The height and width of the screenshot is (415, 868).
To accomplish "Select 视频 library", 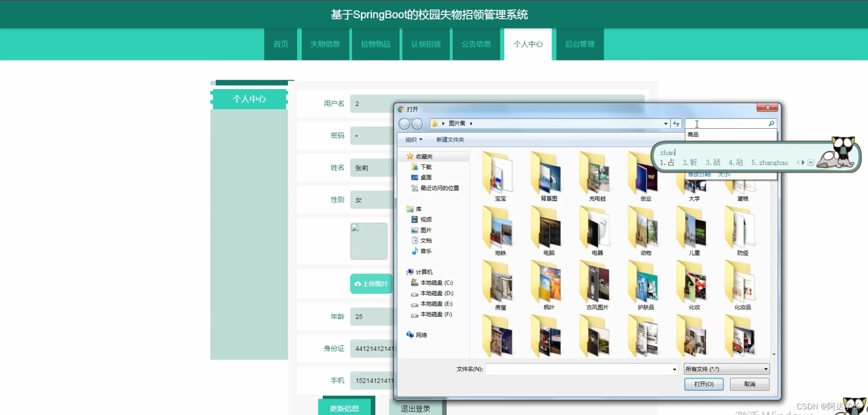I will click(421, 219).
